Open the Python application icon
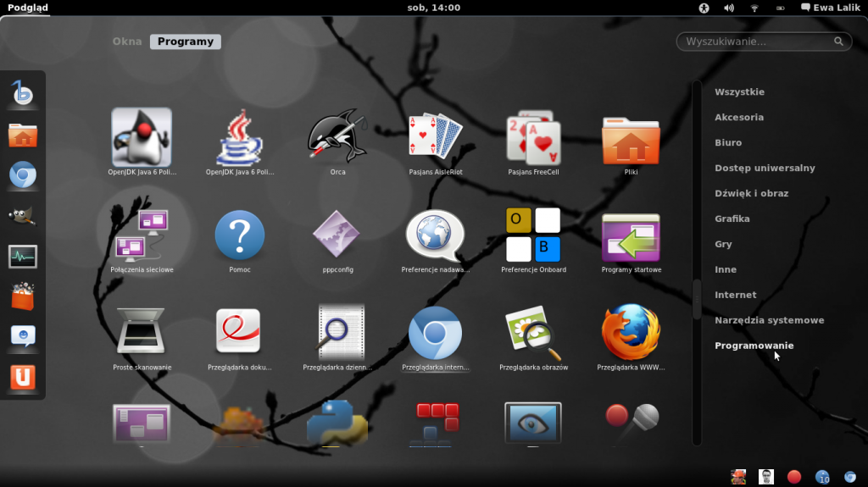868x487 pixels. coord(337,423)
